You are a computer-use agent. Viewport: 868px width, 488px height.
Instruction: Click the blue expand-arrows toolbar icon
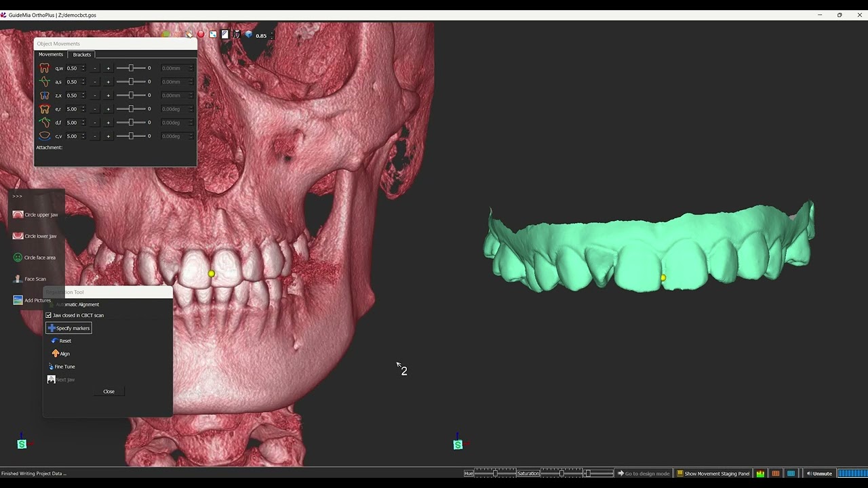point(213,35)
